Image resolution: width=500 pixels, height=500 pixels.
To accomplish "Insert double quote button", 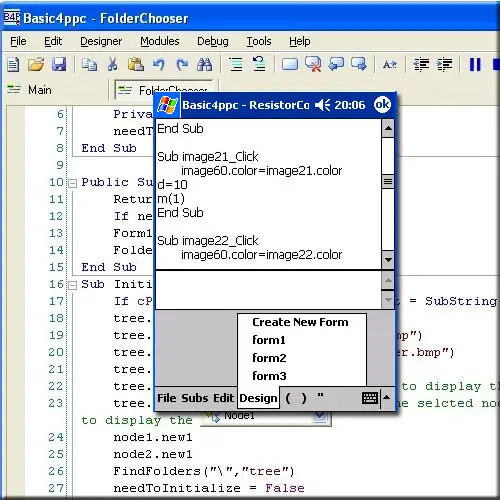I will (x=320, y=397).
